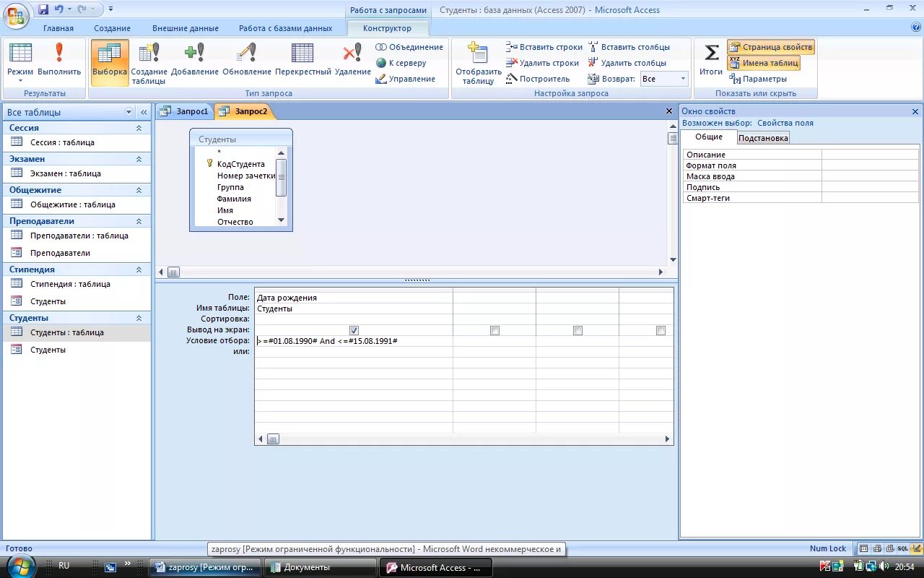This screenshot has width=924, height=578.
Task: Open Отобразить таблицу dialog
Action: coord(478,64)
